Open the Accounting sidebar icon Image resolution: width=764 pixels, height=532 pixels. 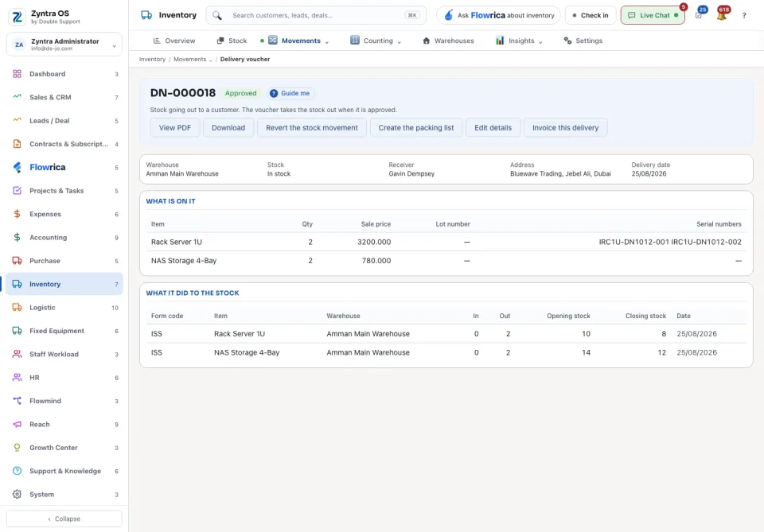tap(17, 238)
